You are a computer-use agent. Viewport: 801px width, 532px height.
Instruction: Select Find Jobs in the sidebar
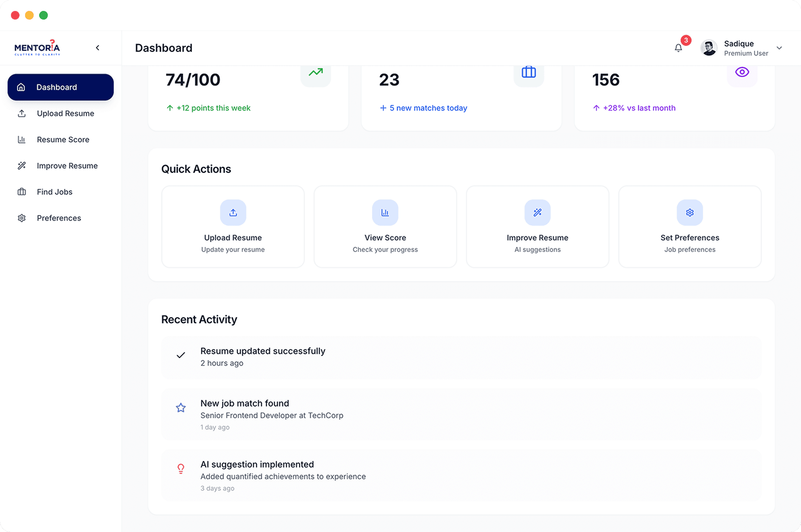pos(54,192)
